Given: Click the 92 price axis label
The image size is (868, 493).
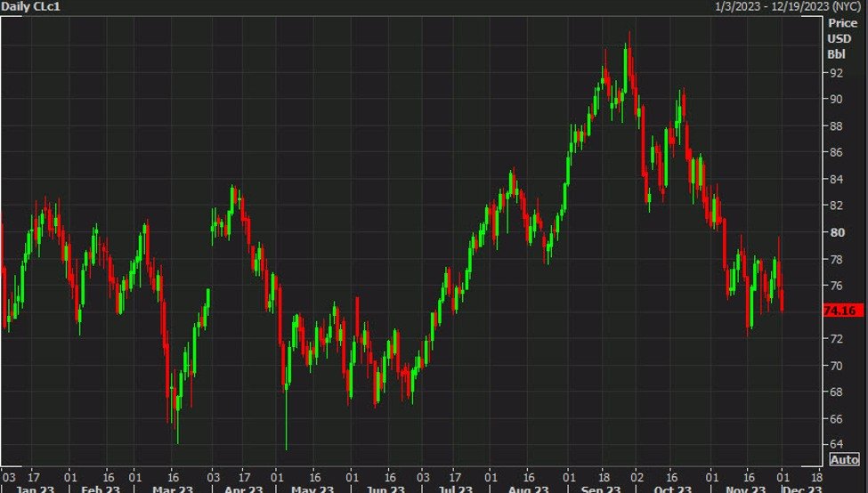Looking at the screenshot, I should [837, 73].
